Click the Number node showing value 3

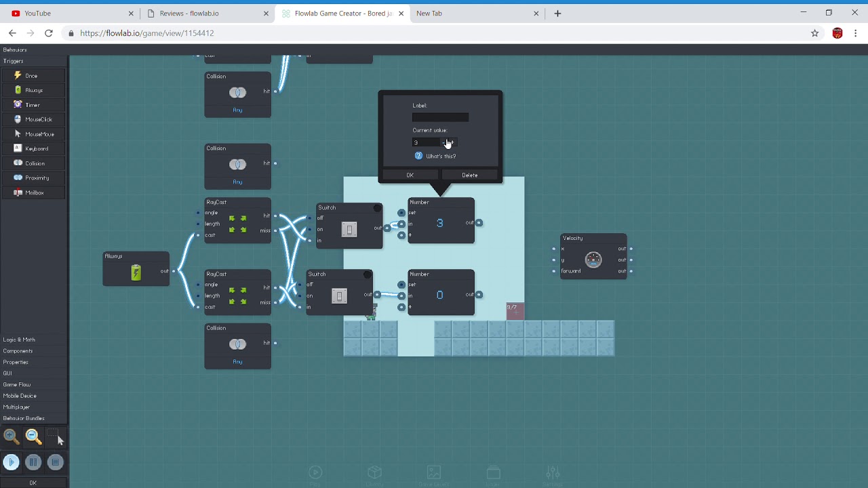[441, 220]
